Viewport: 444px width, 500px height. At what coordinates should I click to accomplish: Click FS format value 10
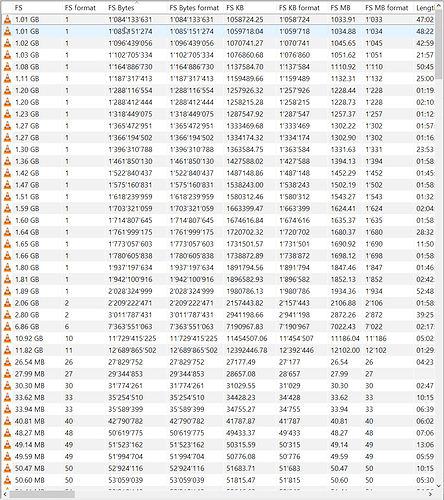tap(69, 339)
